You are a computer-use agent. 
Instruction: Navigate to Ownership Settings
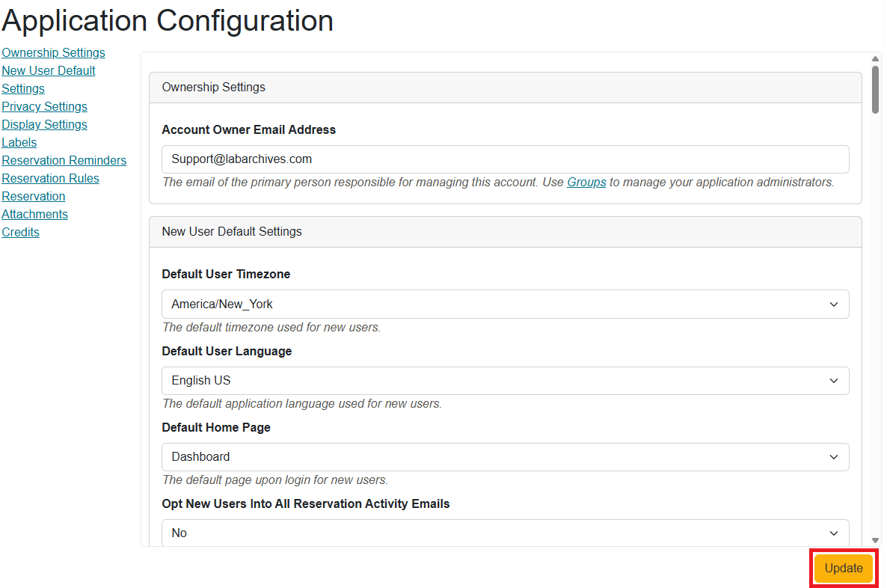pos(53,52)
